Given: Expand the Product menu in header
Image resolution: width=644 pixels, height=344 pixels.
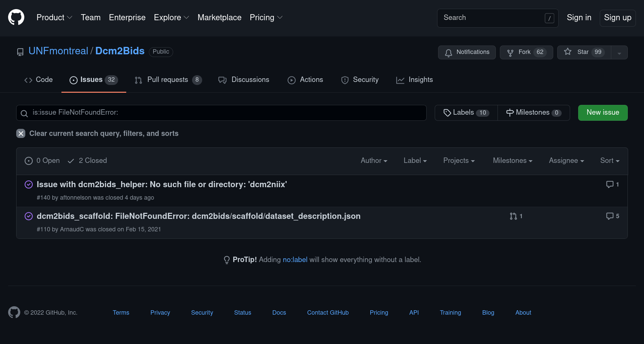Looking at the screenshot, I should pyautogui.click(x=54, y=18).
